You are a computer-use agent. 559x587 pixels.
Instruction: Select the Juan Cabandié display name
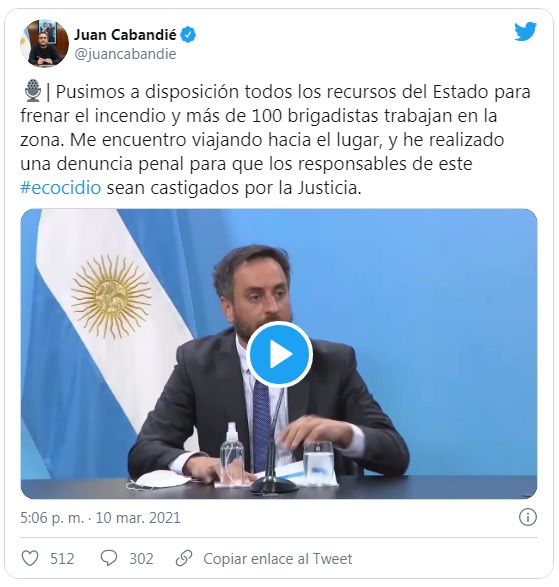click(125, 35)
